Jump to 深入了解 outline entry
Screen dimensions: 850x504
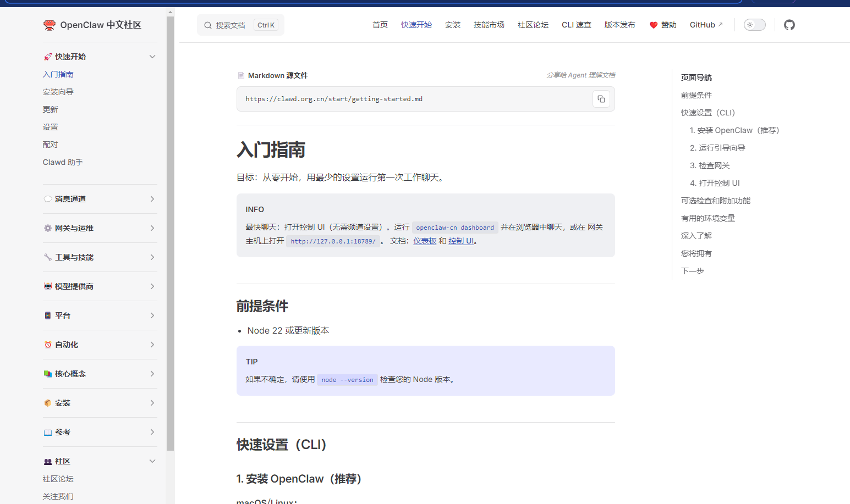point(697,236)
